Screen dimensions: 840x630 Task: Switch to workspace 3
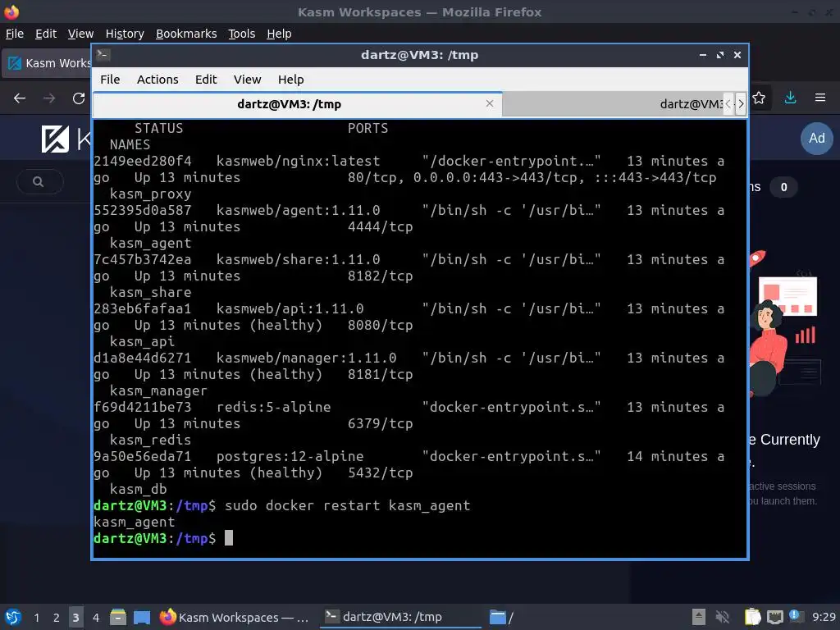coord(75,618)
